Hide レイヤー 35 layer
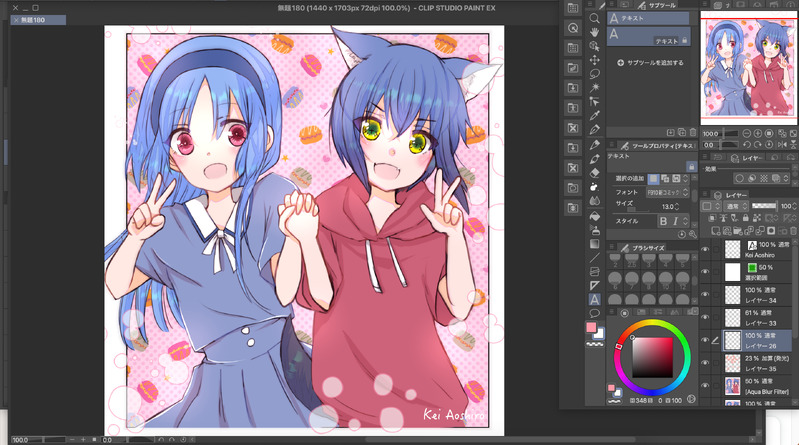The width and height of the screenshot is (799, 445). 705,363
